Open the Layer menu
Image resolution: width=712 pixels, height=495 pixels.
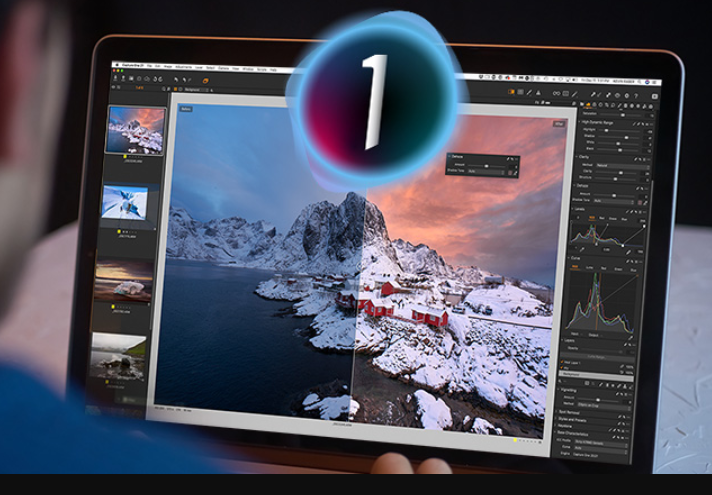[199, 68]
